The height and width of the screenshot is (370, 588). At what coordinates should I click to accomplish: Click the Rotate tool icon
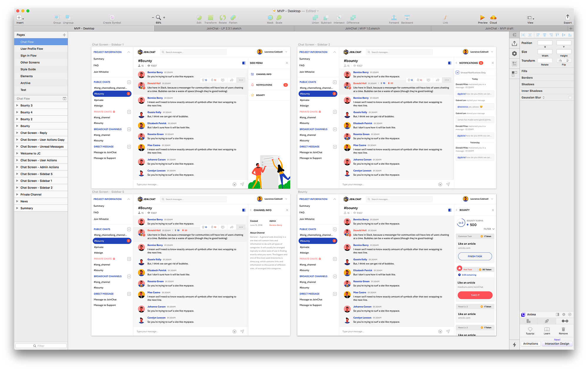coord(223,18)
